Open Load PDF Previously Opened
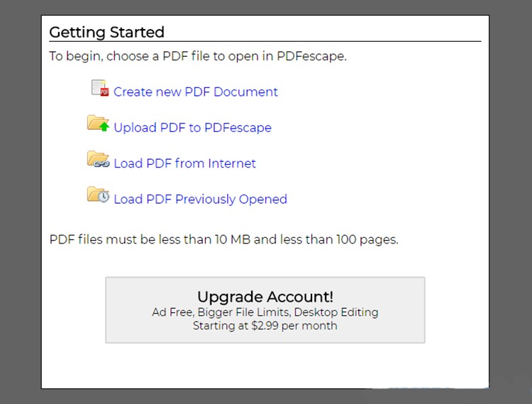The image size is (532, 404). 201,199
